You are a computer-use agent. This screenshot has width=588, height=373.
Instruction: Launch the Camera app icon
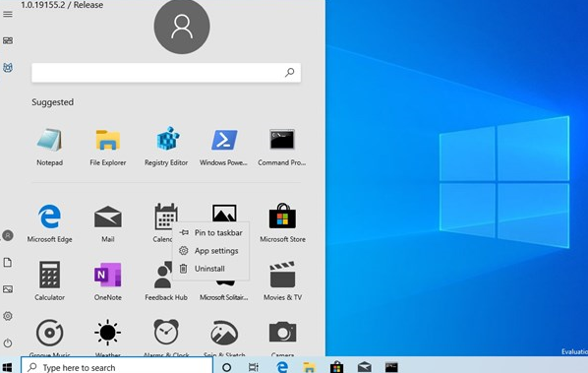[x=282, y=333]
